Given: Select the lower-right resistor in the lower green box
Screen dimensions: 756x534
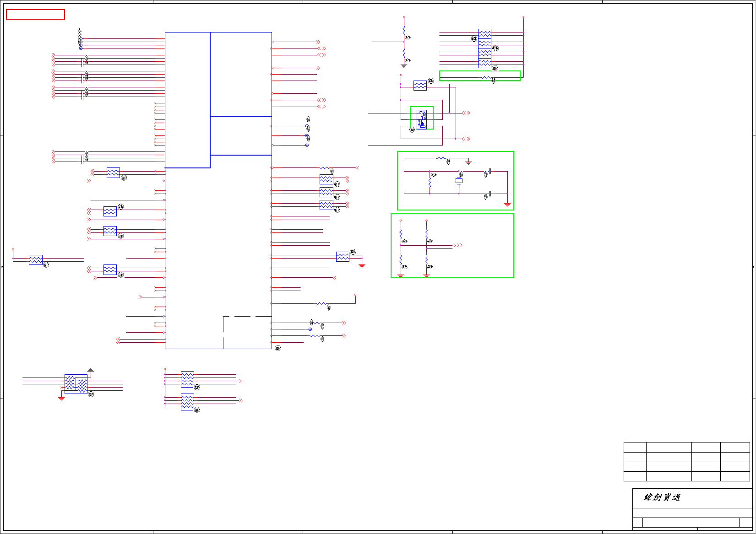Looking at the screenshot, I should pyautogui.click(x=426, y=259).
